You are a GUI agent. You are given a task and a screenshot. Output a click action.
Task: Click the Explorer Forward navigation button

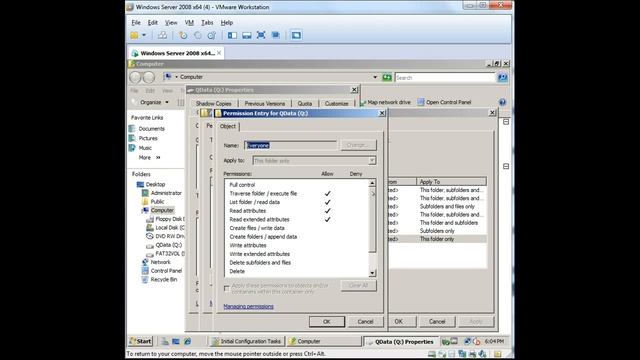pyautogui.click(x=149, y=77)
